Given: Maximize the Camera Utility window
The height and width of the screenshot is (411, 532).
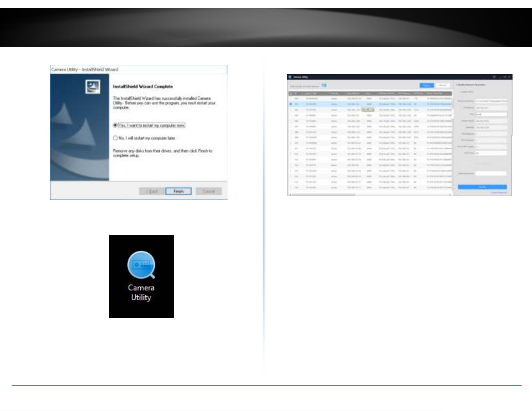Looking at the screenshot, I should click(504, 77).
